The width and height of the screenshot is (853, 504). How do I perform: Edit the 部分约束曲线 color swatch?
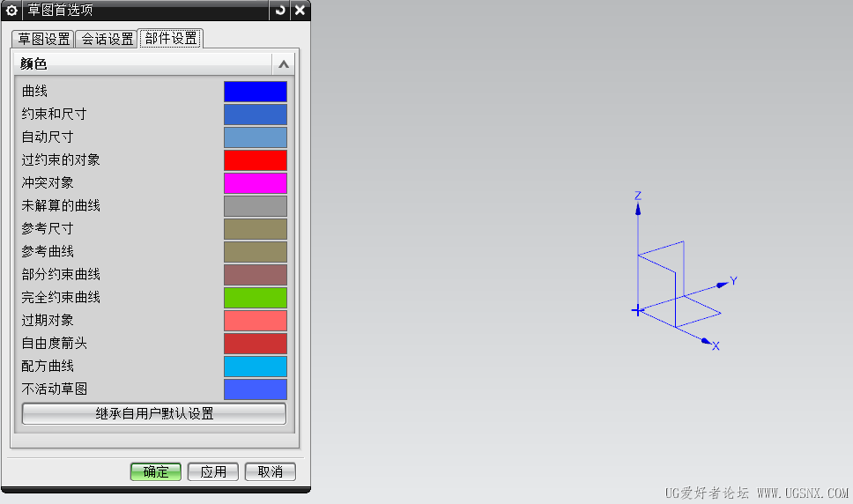pyautogui.click(x=256, y=275)
